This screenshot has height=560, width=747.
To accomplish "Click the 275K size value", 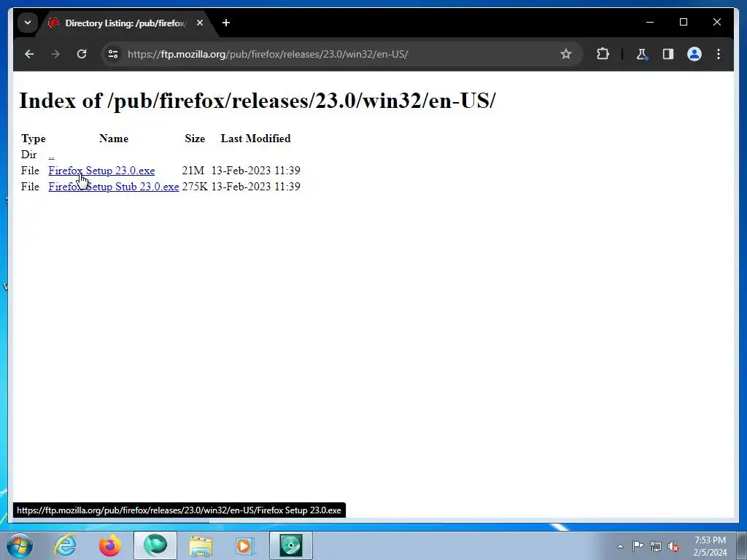I will coord(195,187).
